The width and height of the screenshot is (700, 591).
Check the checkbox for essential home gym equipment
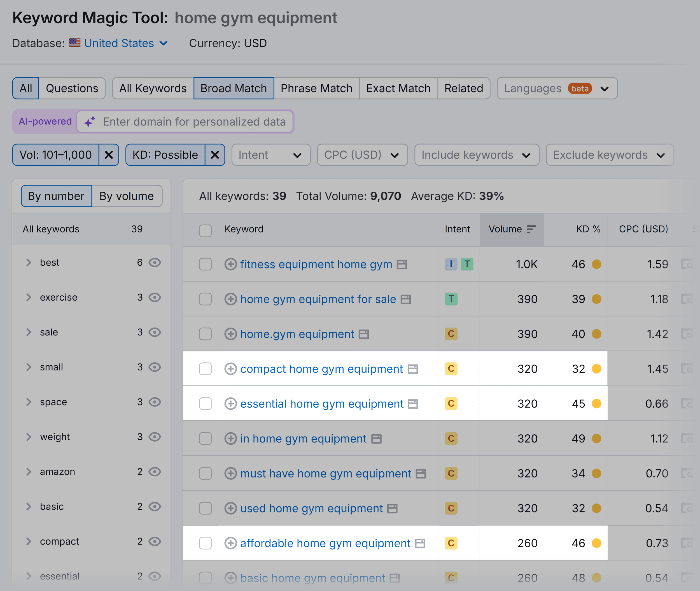(x=206, y=403)
